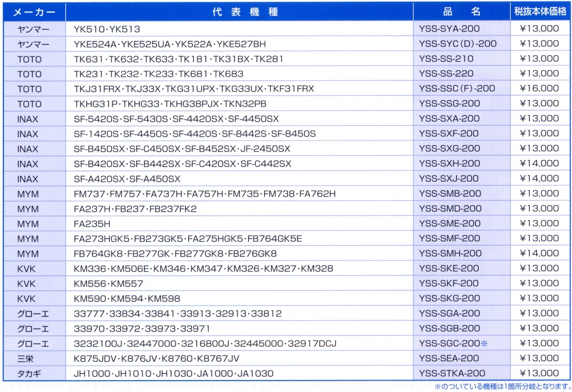
Task: Click the ヤンマー maker cell in the YK510 row
Action: [x=33, y=29]
